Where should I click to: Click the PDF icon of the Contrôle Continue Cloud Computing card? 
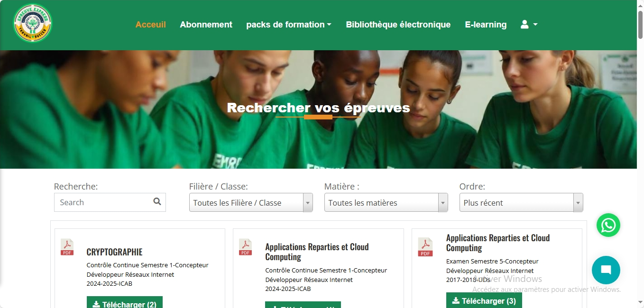coord(246,247)
